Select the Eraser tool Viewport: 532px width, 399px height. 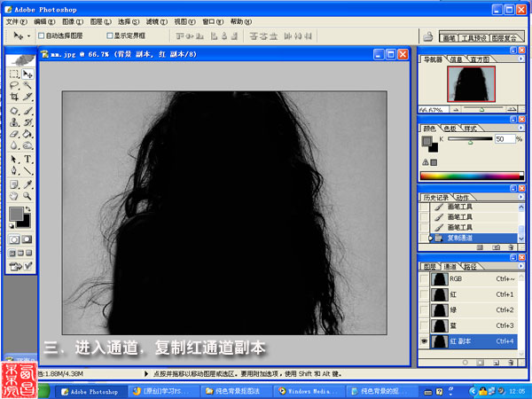(14, 134)
